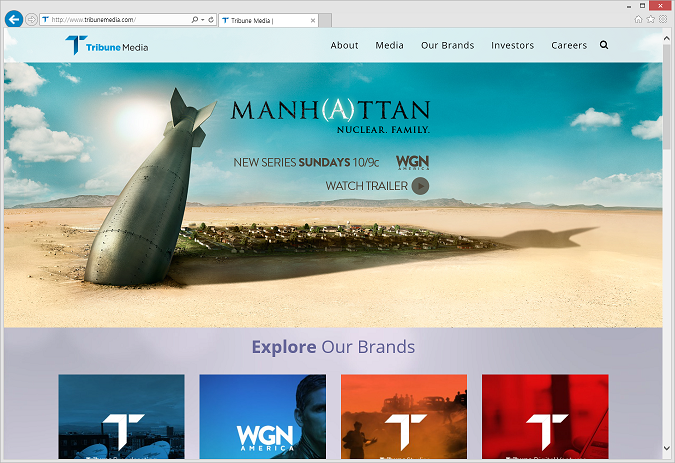Open the Our Brands menu

tap(448, 45)
